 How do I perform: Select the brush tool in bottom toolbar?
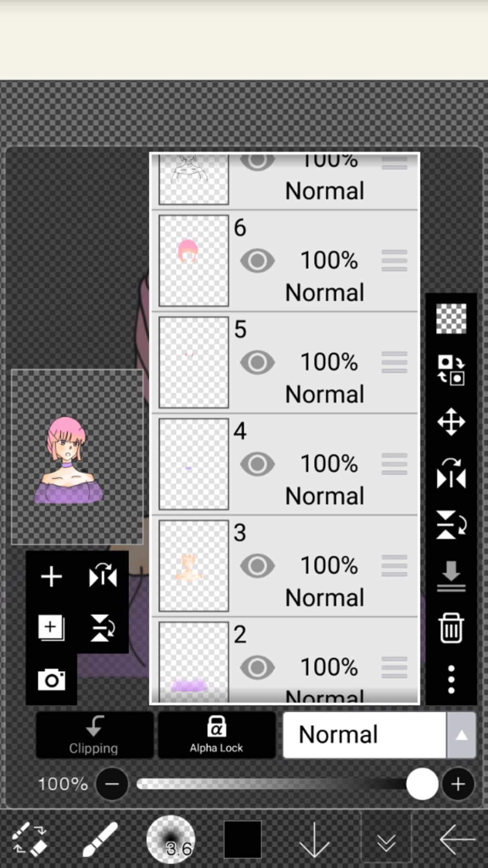click(x=101, y=839)
